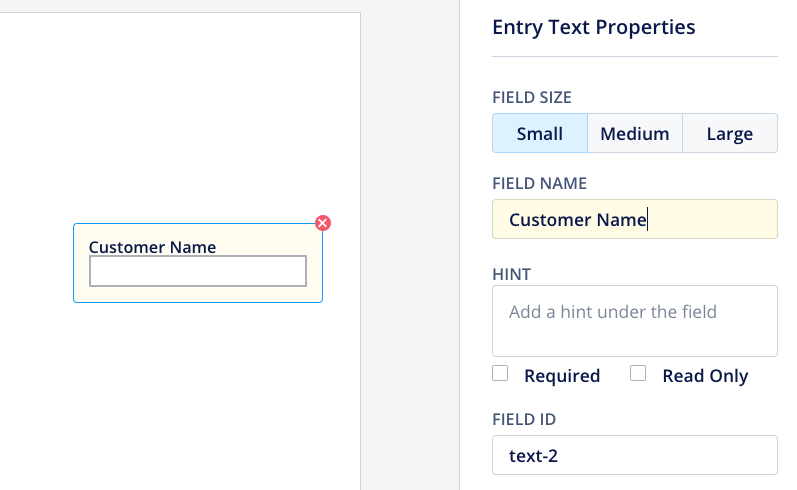Viewport: 797px width, 490px height.
Task: Click the Field ID input containing text-2
Action: click(x=634, y=455)
